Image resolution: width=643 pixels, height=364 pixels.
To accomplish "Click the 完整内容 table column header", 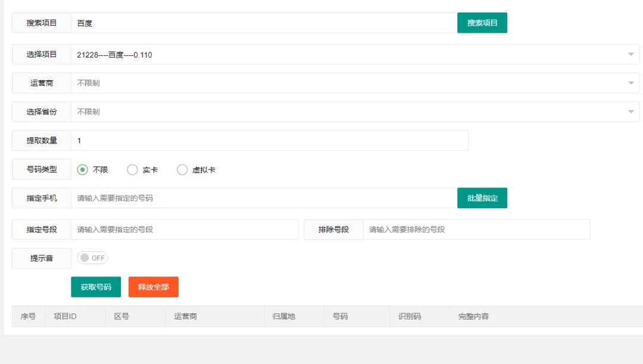I will click(473, 316).
